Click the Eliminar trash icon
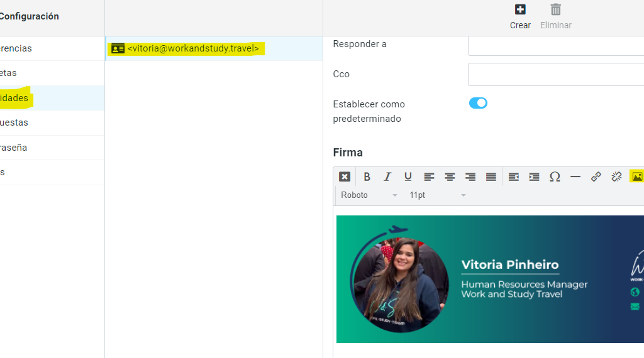644x358 pixels. pyautogui.click(x=556, y=9)
